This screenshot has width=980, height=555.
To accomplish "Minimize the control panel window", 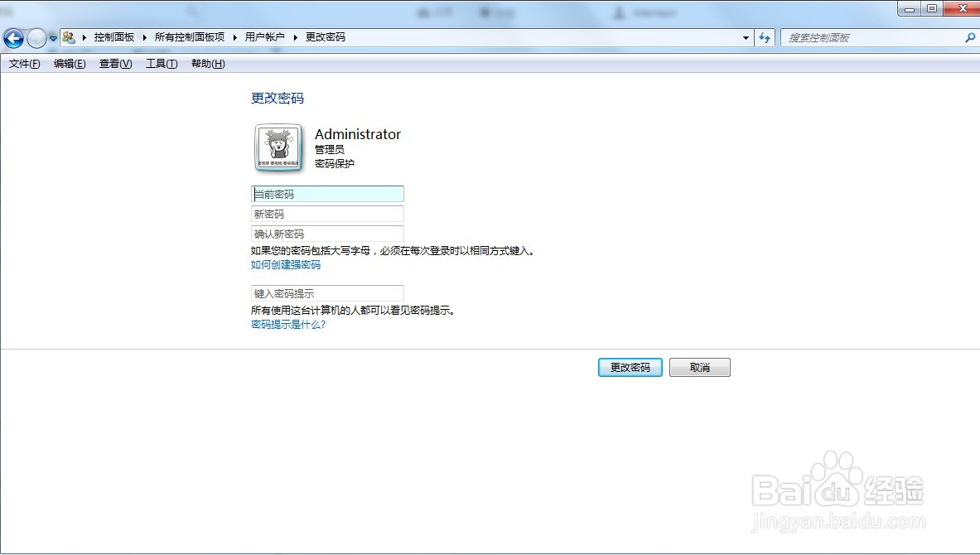I will (x=910, y=9).
